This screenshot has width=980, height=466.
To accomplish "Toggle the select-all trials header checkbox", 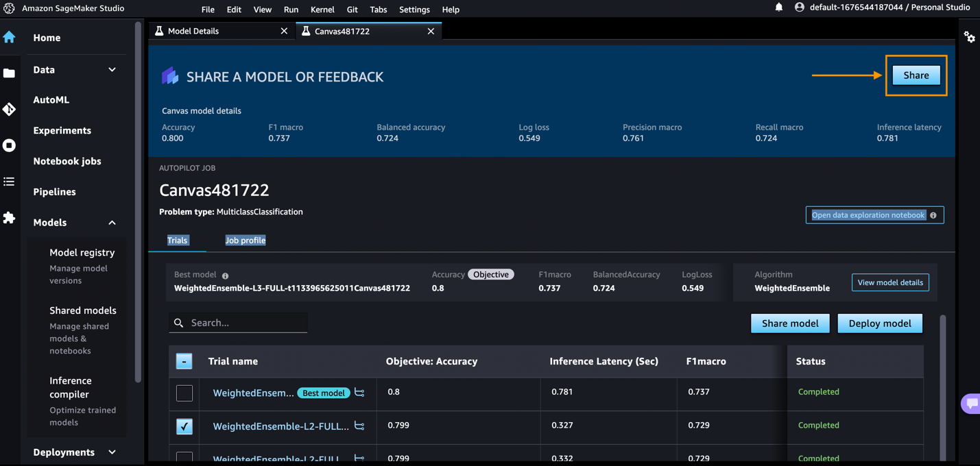I will pyautogui.click(x=184, y=361).
